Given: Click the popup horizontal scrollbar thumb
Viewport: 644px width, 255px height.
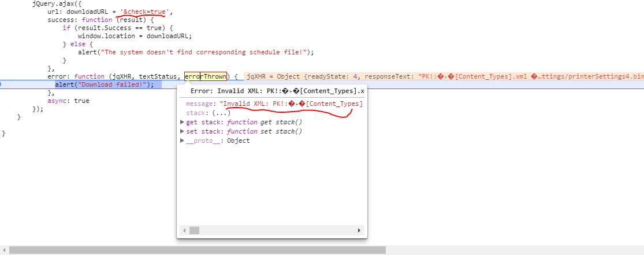Looking at the screenshot, I should tap(195, 230).
